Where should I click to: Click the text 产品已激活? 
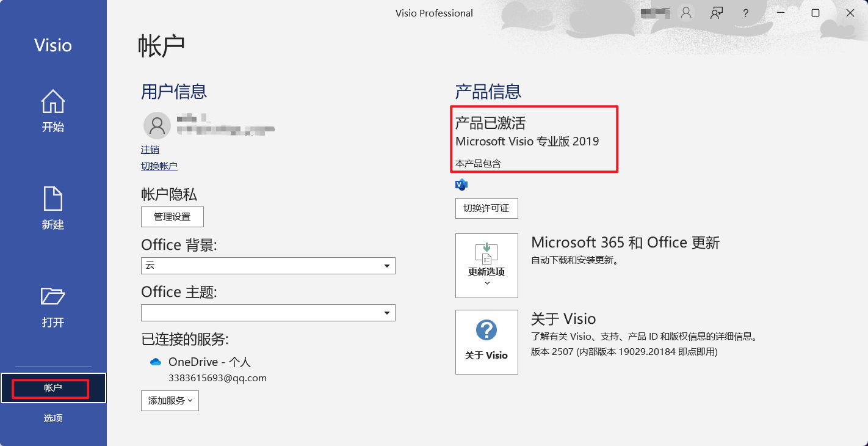[x=490, y=123]
